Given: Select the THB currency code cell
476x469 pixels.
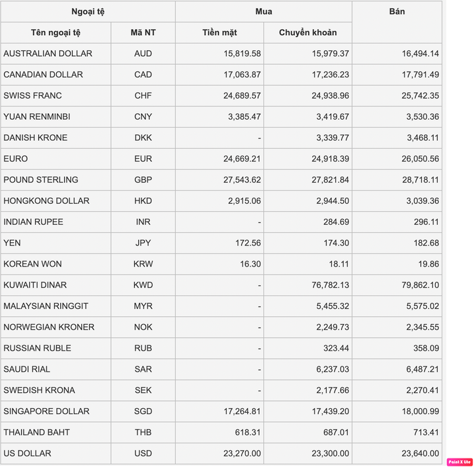Looking at the screenshot, I should (143, 433).
